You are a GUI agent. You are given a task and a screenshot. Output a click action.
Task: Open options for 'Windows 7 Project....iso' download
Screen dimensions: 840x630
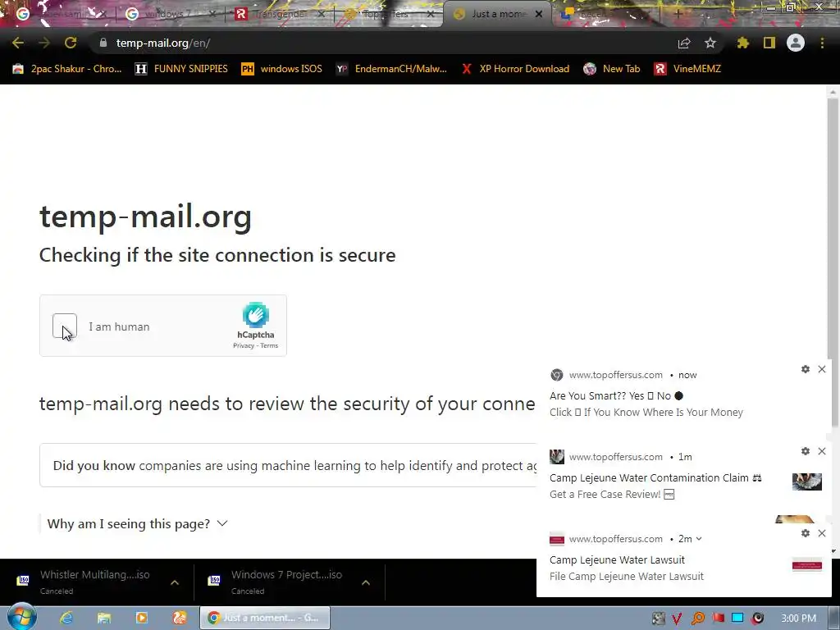point(366,582)
